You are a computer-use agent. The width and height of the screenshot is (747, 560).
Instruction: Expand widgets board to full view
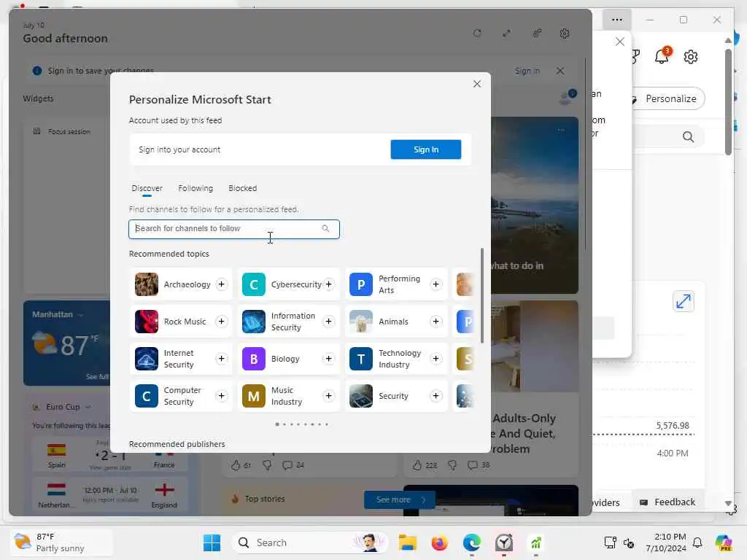click(x=506, y=34)
